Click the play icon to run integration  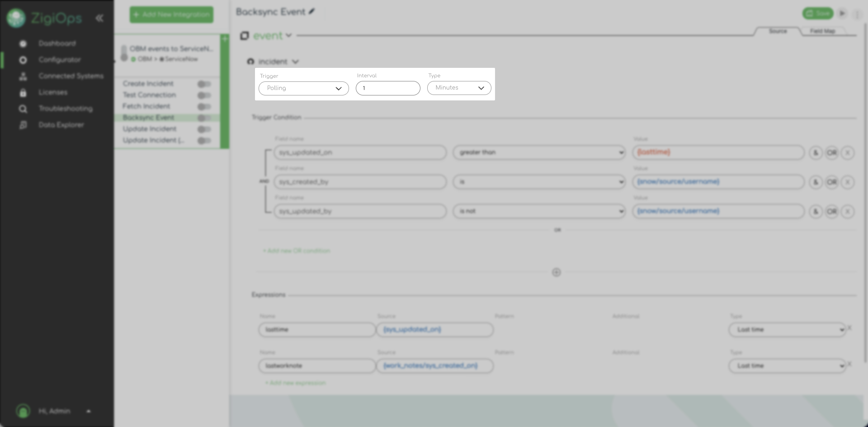(842, 14)
